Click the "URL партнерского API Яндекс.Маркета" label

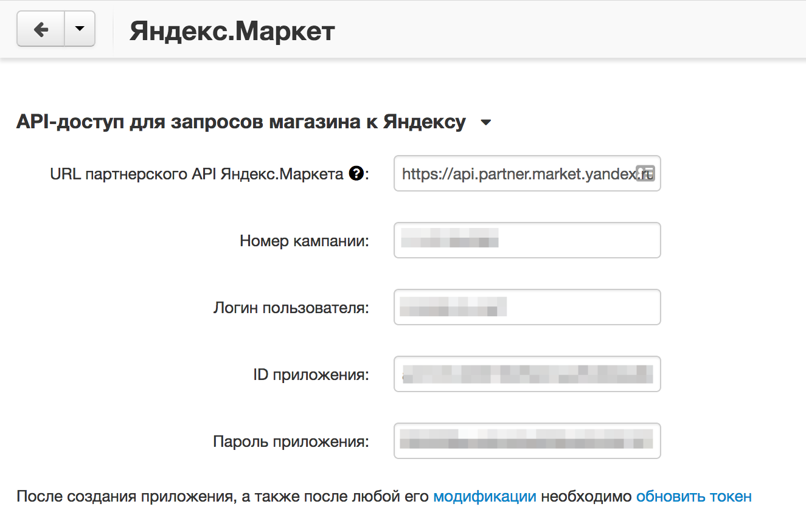[x=196, y=174]
